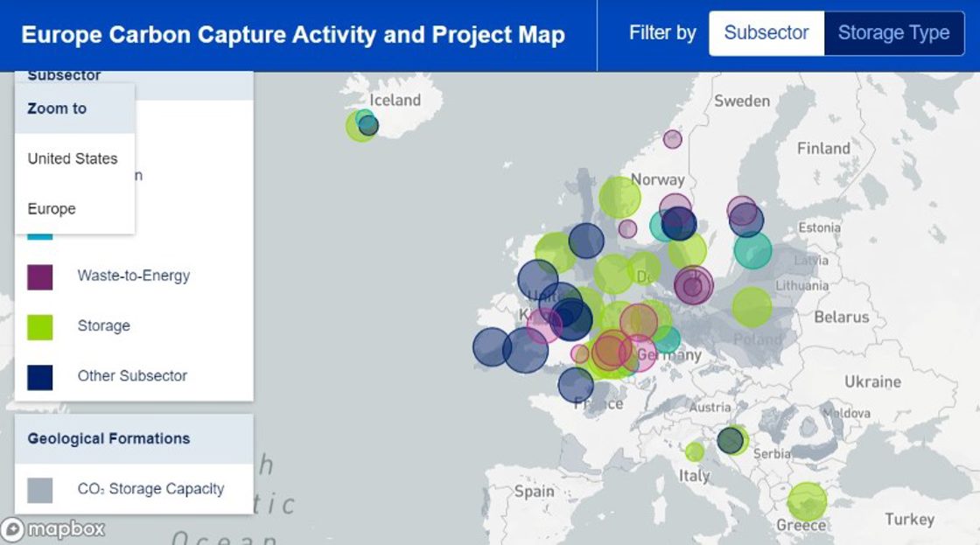Click the gray CO₂ Storage Capacity swatch

point(40,490)
